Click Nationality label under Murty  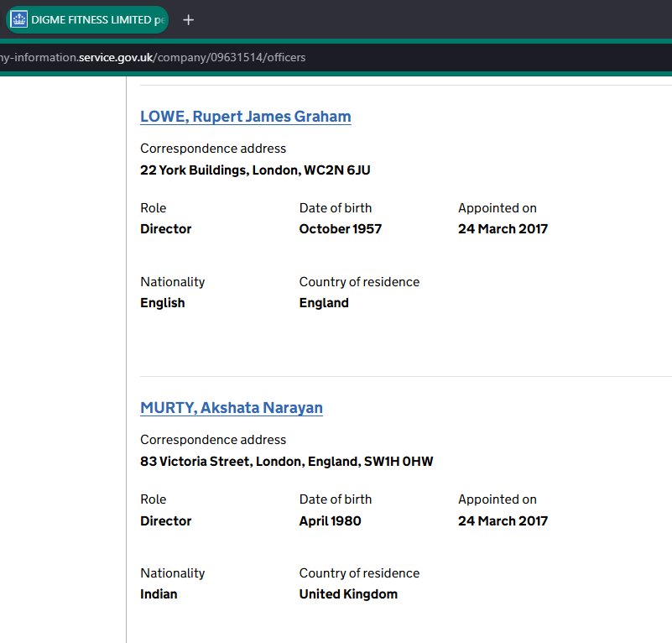172,573
